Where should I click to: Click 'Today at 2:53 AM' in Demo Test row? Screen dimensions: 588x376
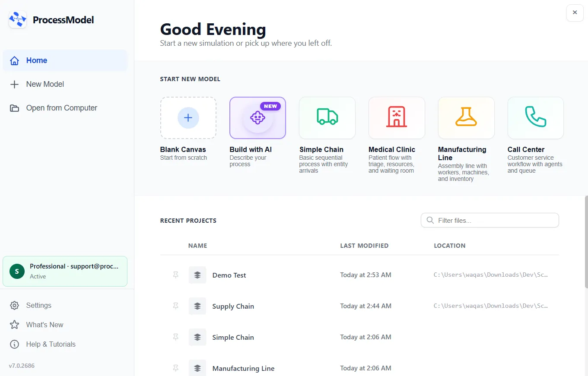pyautogui.click(x=366, y=275)
